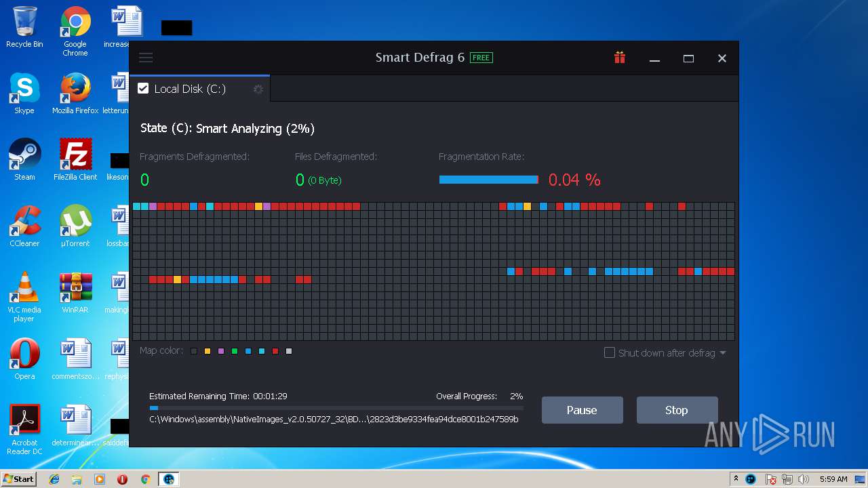Image resolution: width=868 pixels, height=488 pixels.
Task: Click the yellow map color swatch
Action: click(x=208, y=351)
